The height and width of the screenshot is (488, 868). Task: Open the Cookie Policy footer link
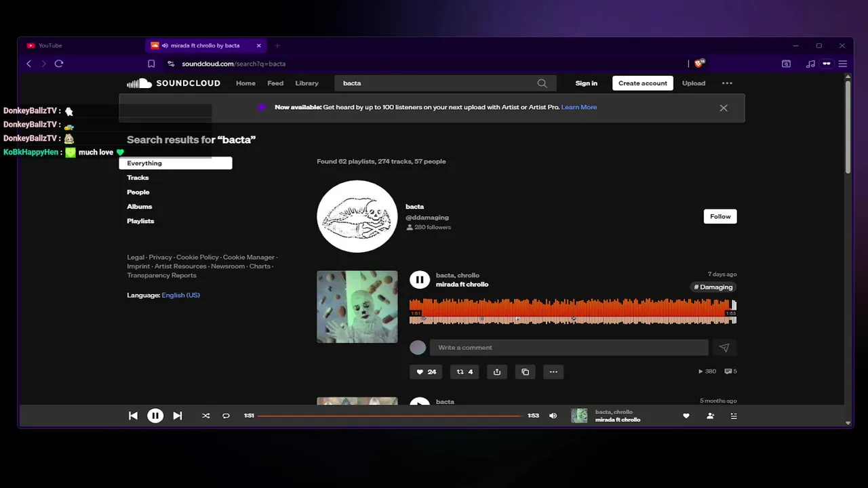pyautogui.click(x=197, y=258)
